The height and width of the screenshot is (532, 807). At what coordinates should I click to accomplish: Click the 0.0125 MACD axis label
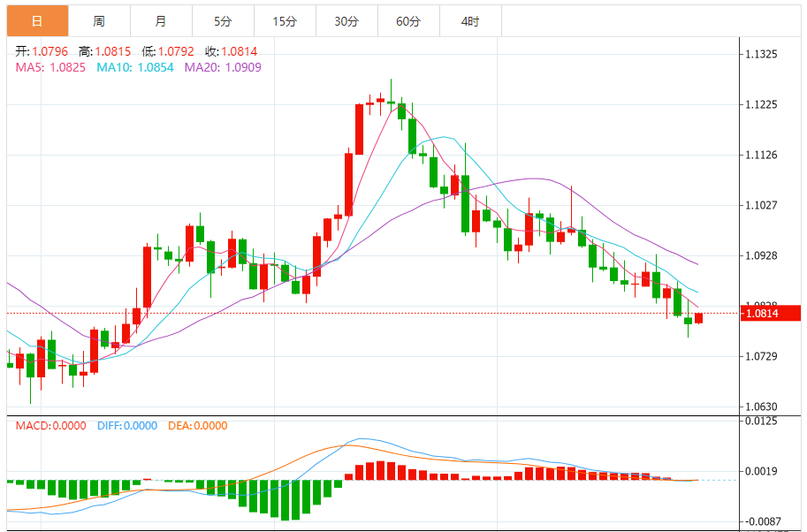[x=761, y=422]
